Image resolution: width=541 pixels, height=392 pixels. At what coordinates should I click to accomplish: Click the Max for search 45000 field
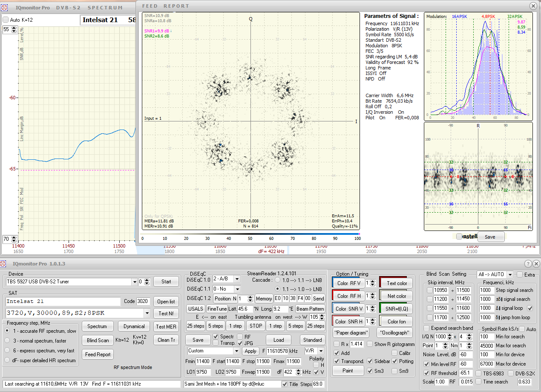486,346
